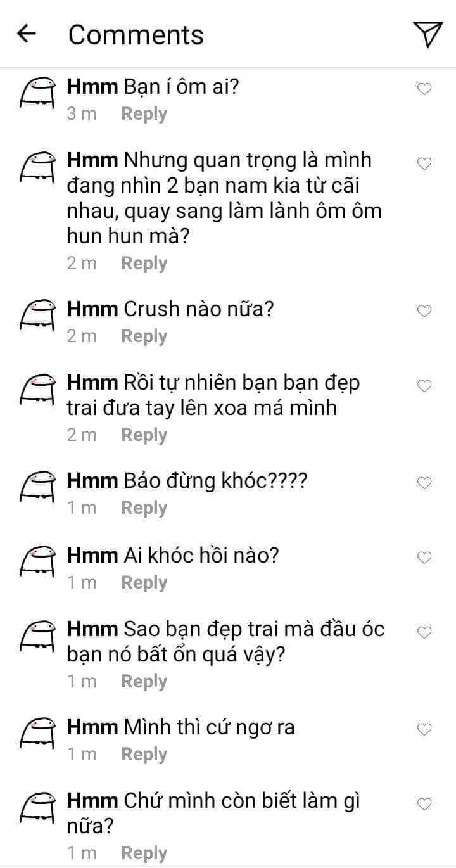Heart the "Chứ mình còn biết" comment
Viewport: 456px width, 868px height.
[x=424, y=804]
